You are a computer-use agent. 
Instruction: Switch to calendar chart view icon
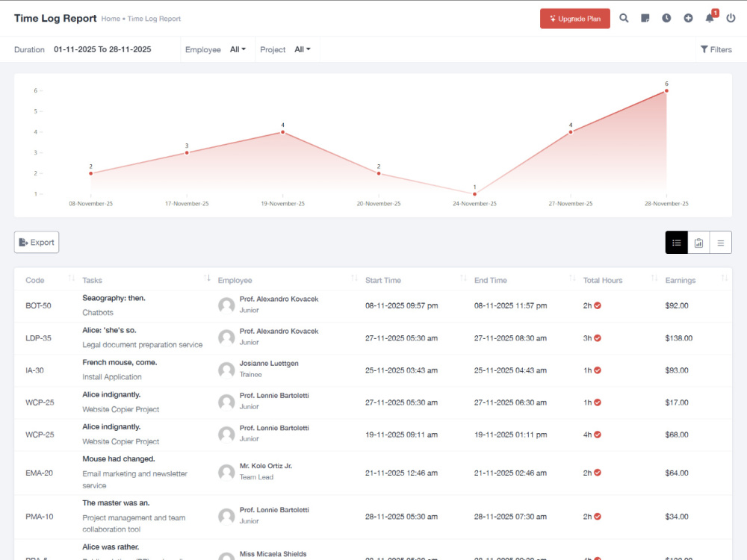tap(698, 243)
